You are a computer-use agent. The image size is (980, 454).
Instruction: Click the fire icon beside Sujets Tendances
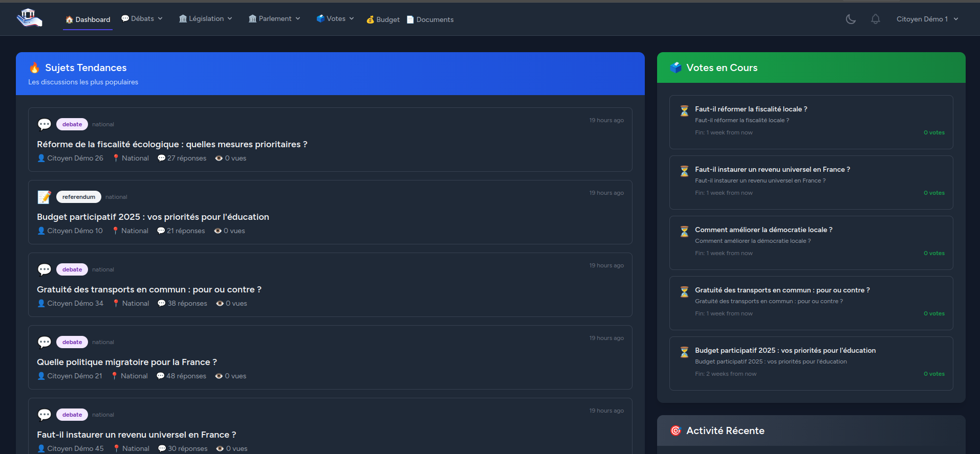(x=34, y=67)
